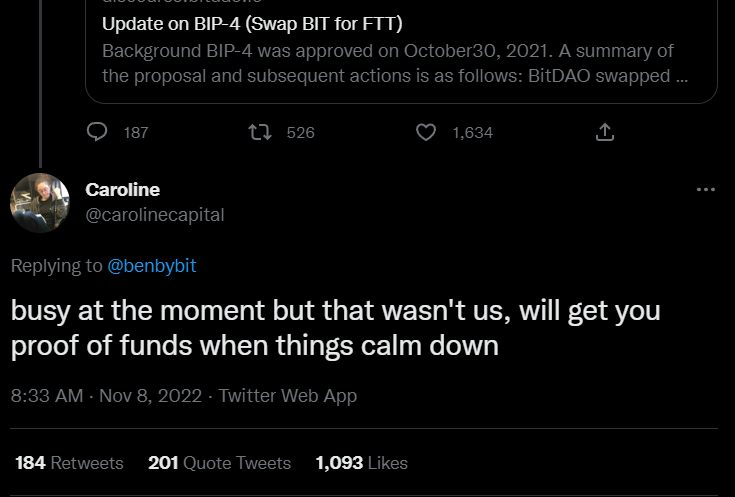The image size is (735, 497).
Task: Like the tweet using the heart icon
Action: pyautogui.click(x=426, y=132)
